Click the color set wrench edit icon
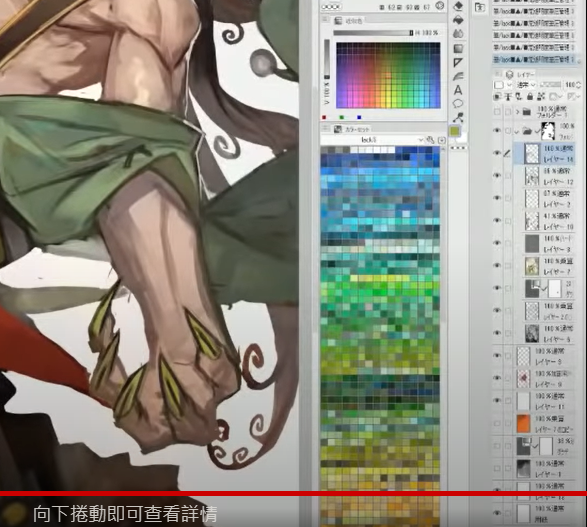Image resolution: width=587 pixels, height=527 pixels. tap(431, 140)
